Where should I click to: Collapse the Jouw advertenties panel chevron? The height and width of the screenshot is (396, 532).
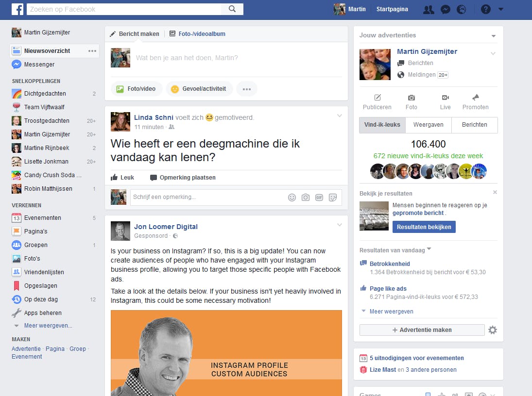click(x=493, y=35)
